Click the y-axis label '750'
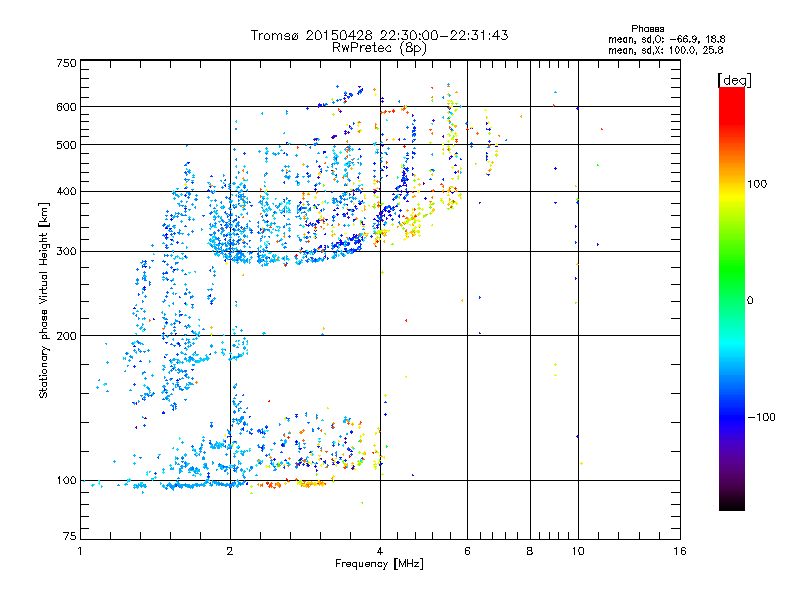Viewport: 800px width, 600px height. (x=66, y=63)
